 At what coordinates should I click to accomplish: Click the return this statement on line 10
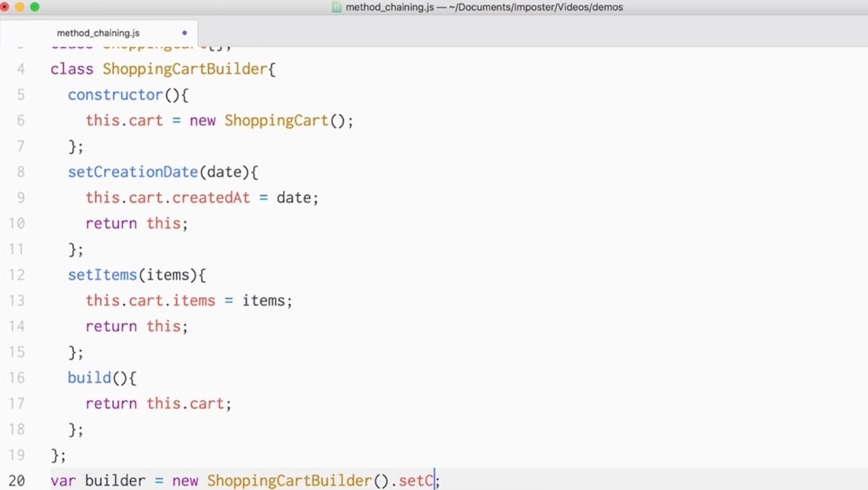pyautogui.click(x=136, y=223)
